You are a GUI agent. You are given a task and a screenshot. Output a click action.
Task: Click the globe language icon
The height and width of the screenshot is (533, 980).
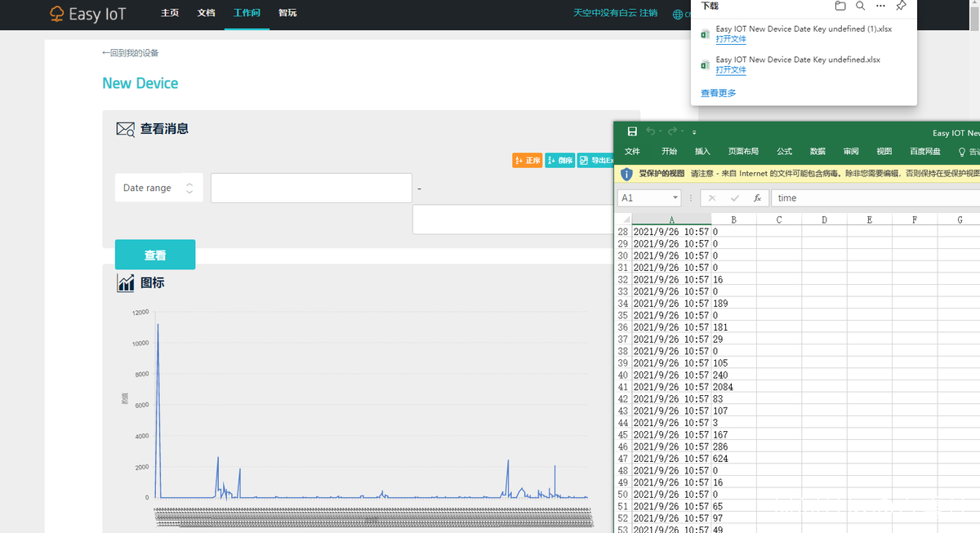677,14
